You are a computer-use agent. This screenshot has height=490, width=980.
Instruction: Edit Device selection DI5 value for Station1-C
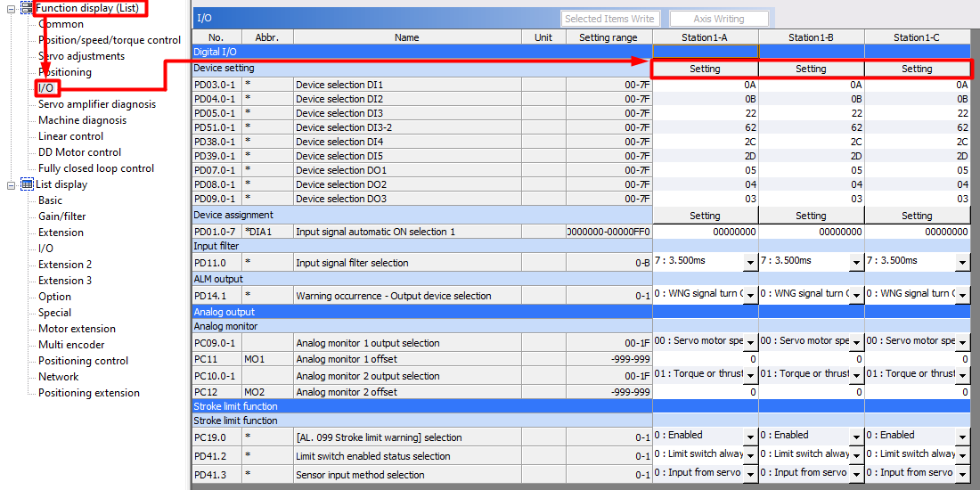pos(919,156)
